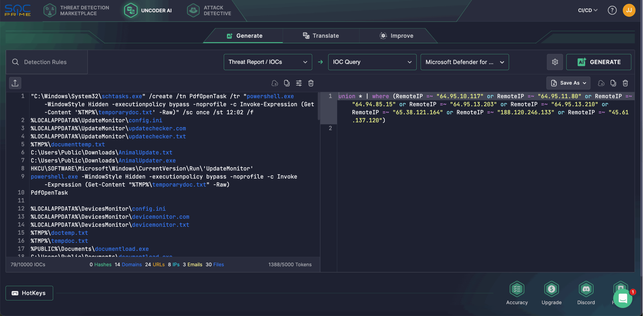Viewport: 644px width, 316px height.
Task: Clear input panel with trash icon
Action: pos(311,83)
